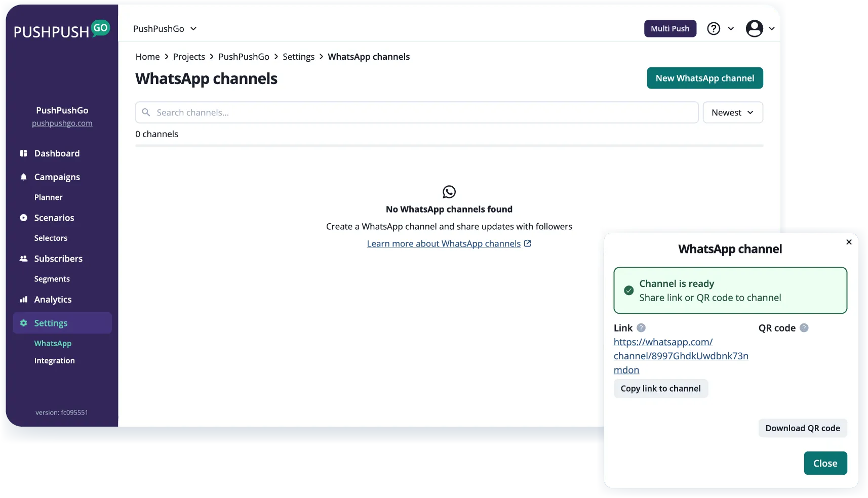Click the PushPushGo project name in sidebar
This screenshot has height=498, width=868.
[62, 110]
